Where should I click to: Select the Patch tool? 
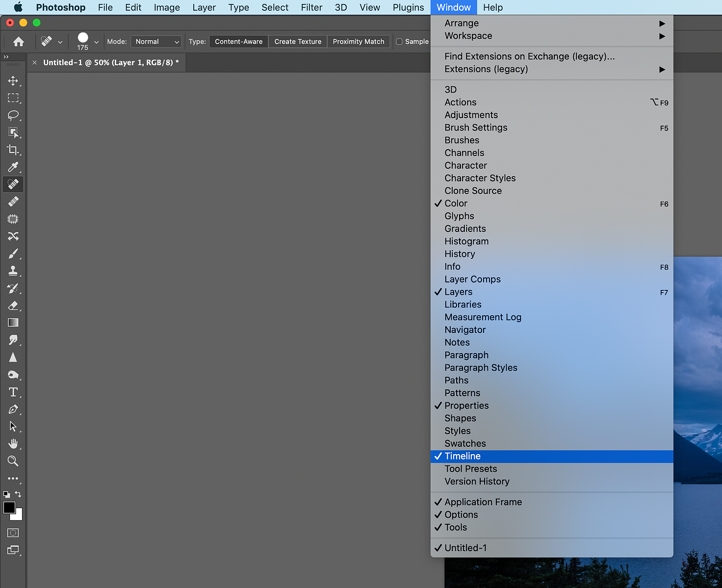[x=13, y=219]
